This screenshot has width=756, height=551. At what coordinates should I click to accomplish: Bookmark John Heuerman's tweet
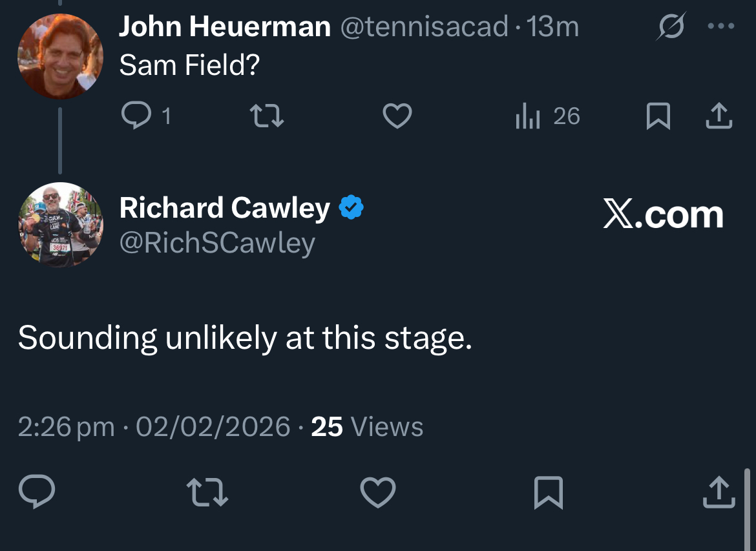(658, 116)
